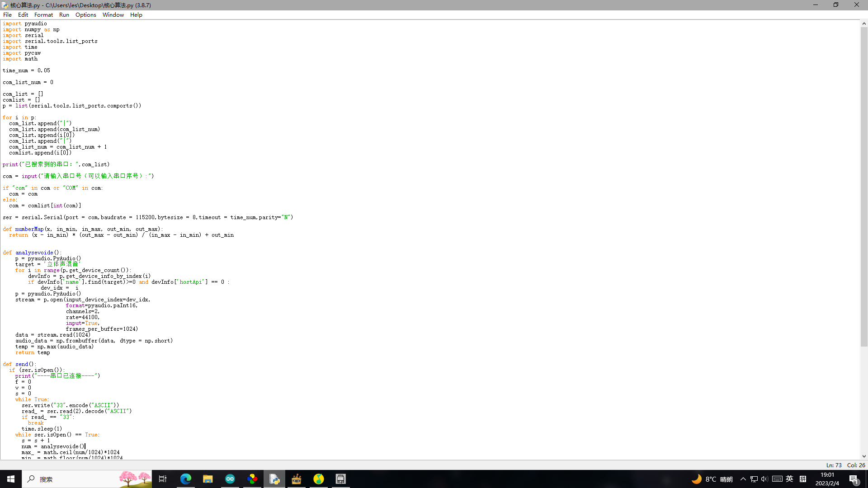This screenshot has height=488, width=868.
Task: Click the 'num = analysevoide()' line
Action: 53,446
